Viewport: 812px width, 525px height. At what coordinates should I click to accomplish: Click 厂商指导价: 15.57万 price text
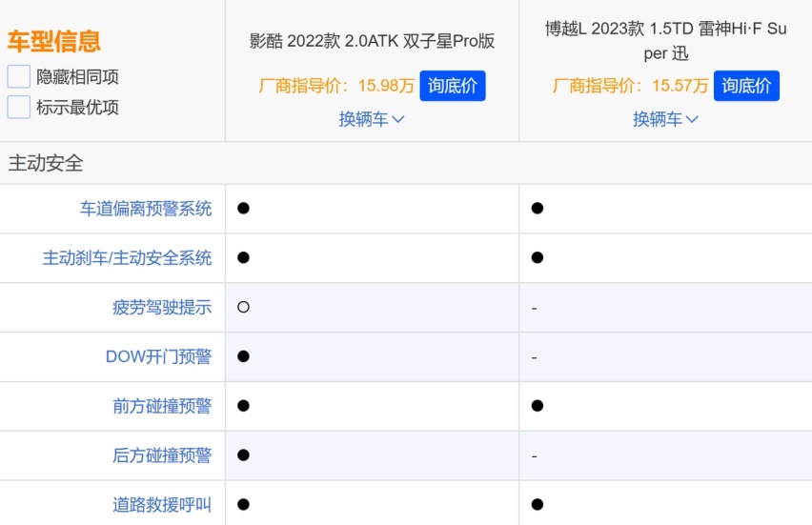click(x=630, y=86)
